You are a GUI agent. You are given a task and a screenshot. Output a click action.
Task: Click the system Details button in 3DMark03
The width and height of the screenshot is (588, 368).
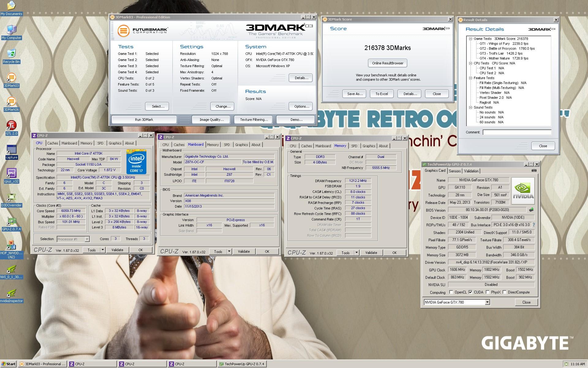(301, 78)
